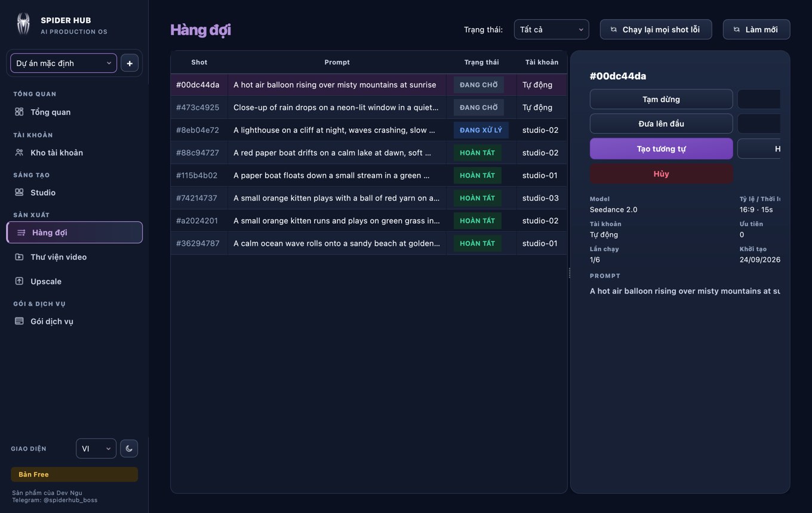Click the Telegram @spiderhub_boss text
Image resolution: width=812 pixels, height=513 pixels.
[55, 500]
